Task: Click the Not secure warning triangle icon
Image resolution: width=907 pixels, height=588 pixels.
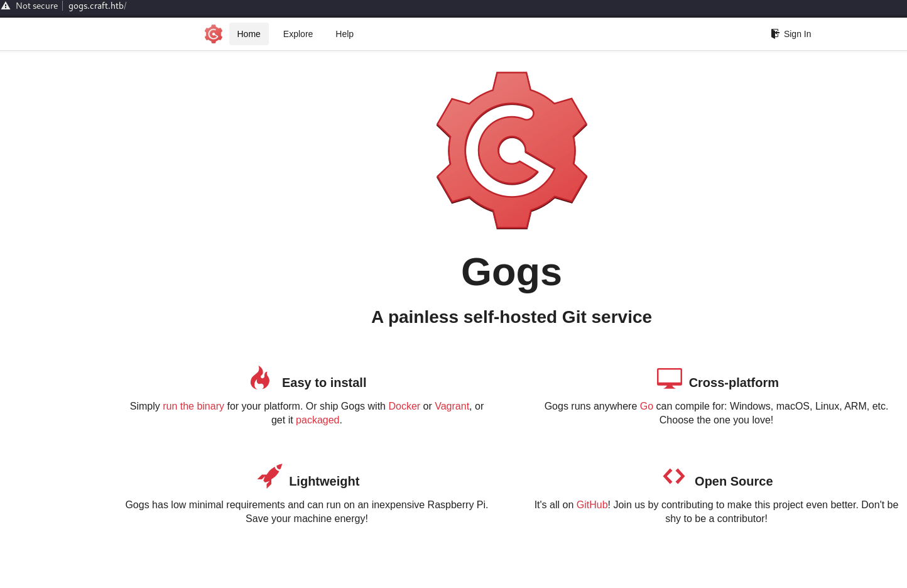Action: 6,5
